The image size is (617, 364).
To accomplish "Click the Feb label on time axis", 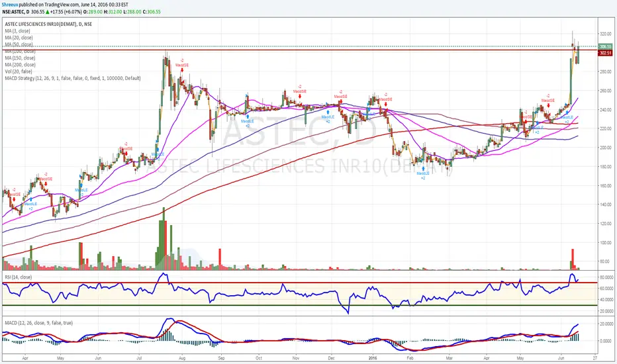I will tap(410, 358).
